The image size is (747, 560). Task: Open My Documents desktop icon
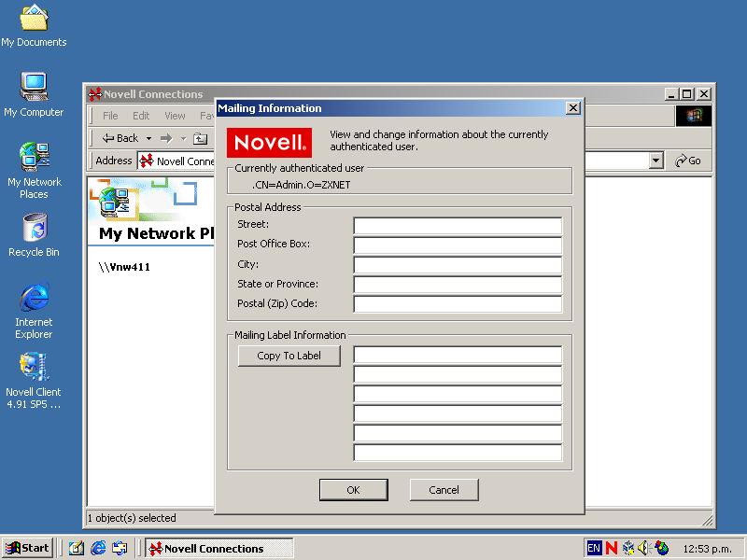[34, 26]
